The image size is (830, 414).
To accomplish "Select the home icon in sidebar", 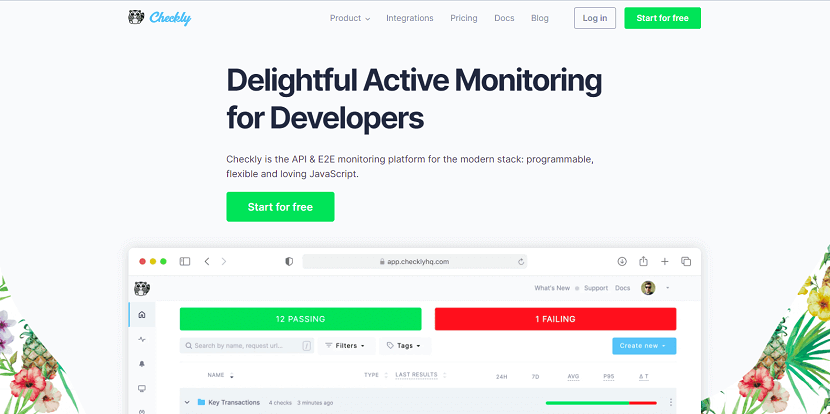I will tap(142, 314).
